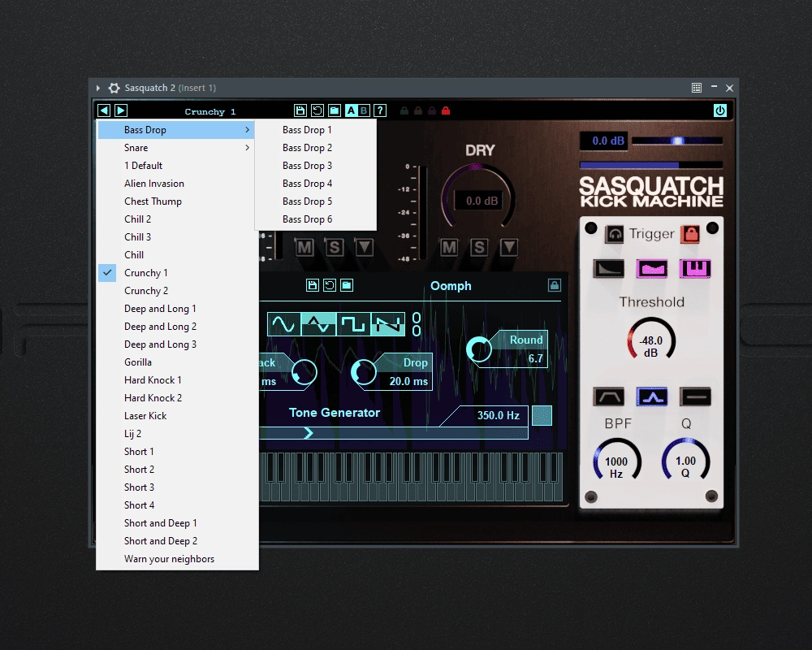Go to the previous preset with the left arrow
Viewport: 812px width, 650px height.
[x=104, y=110]
